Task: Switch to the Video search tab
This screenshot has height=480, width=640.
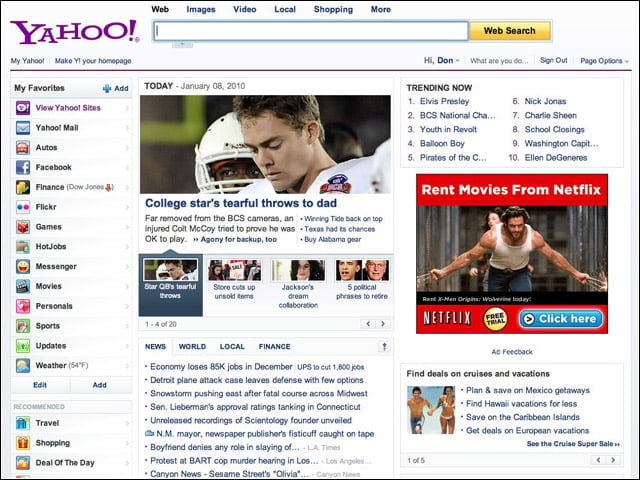Action: point(245,9)
